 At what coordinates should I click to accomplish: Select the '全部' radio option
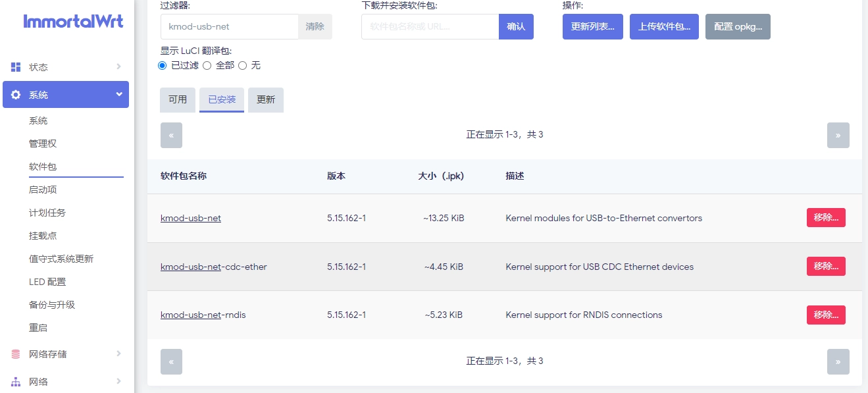click(207, 65)
